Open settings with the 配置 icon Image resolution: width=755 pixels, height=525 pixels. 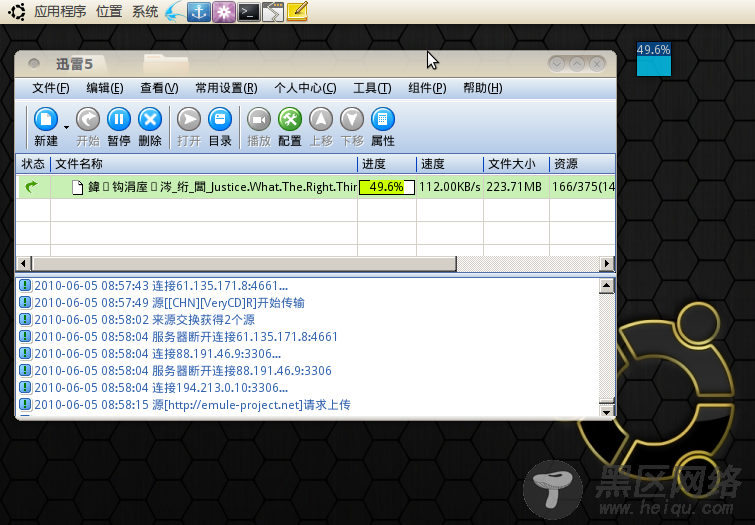coord(290,119)
